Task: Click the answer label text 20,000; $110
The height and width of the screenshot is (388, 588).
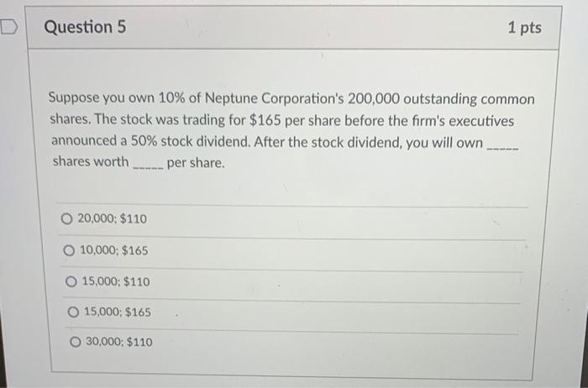Action: pyautogui.click(x=112, y=219)
